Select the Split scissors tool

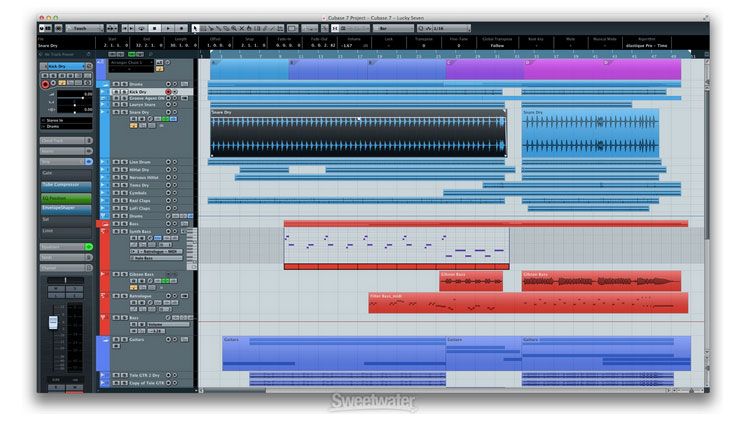click(x=210, y=29)
